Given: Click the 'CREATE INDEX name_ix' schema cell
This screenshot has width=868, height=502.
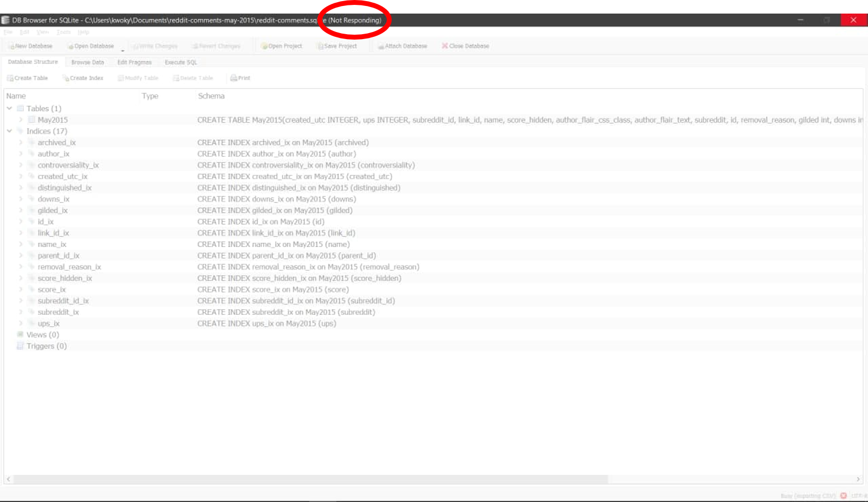Looking at the screenshot, I should click(273, 244).
